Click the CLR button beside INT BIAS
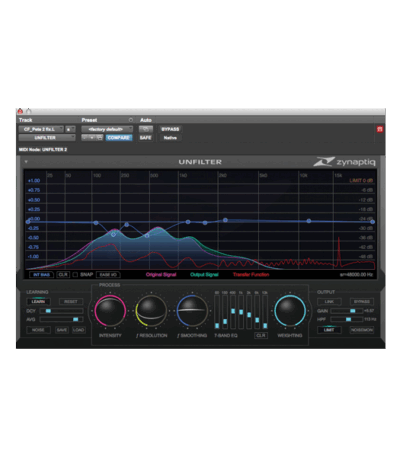400x457 pixels. click(63, 275)
